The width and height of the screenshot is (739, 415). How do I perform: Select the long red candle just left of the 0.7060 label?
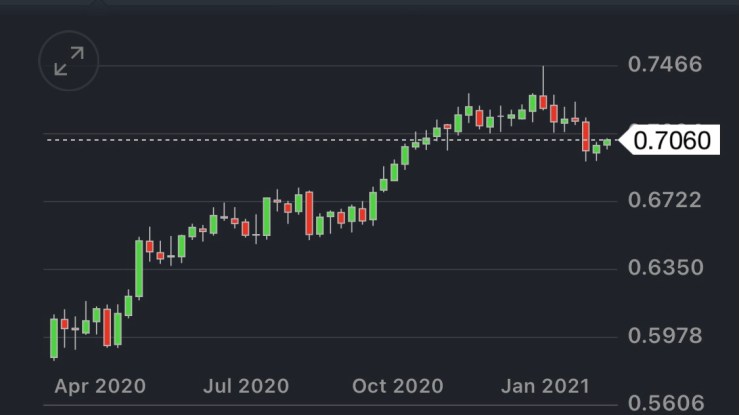click(586, 135)
